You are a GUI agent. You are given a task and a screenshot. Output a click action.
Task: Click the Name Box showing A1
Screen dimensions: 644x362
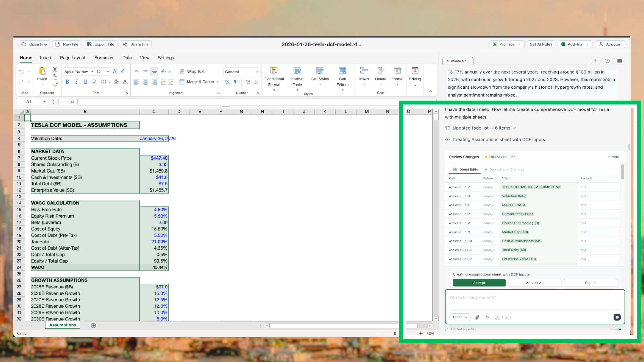tap(32, 102)
